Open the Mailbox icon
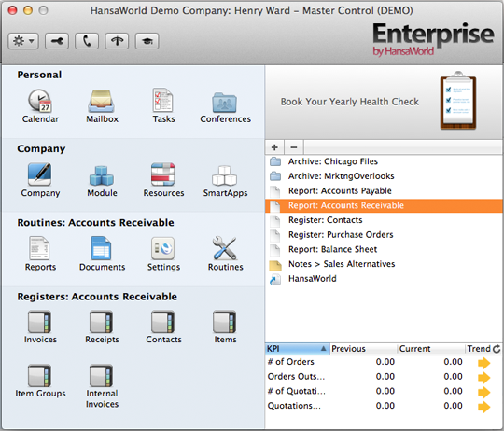The height and width of the screenshot is (431, 504). pyautogui.click(x=101, y=101)
